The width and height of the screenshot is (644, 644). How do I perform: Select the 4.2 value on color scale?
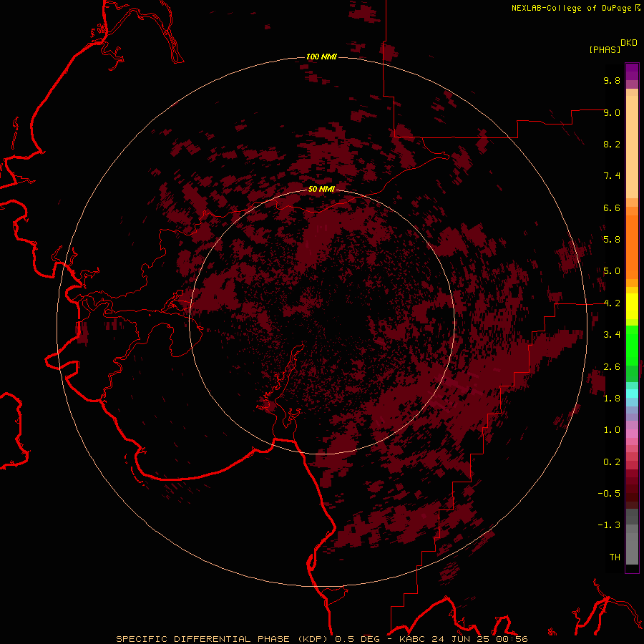(x=612, y=303)
